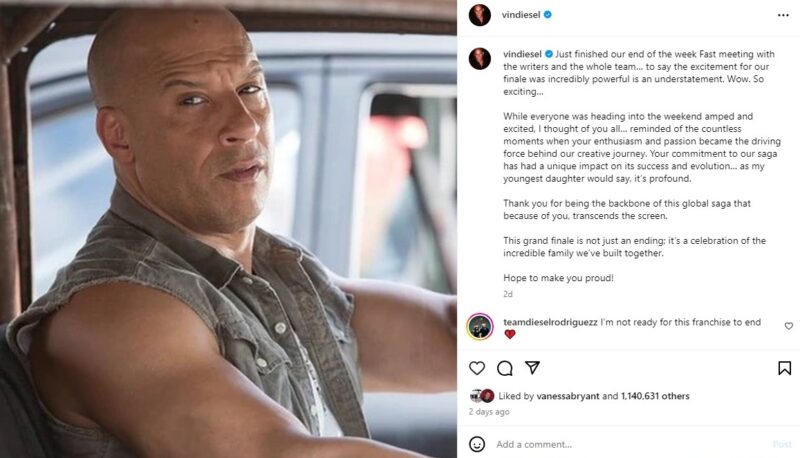This screenshot has width=800, height=458.
Task: Click teamdieselrodriguezz's story-ringed avatar
Action: coord(480,326)
